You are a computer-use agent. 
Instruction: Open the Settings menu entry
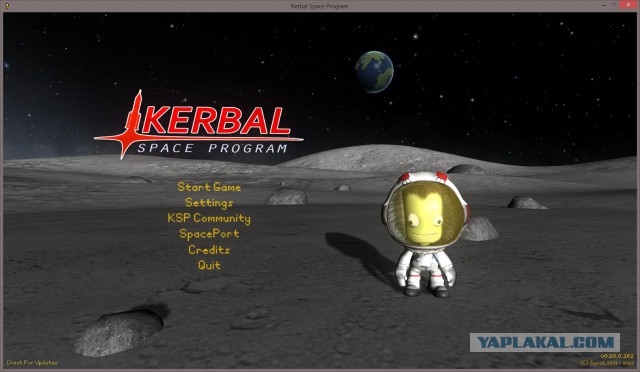click(x=209, y=203)
